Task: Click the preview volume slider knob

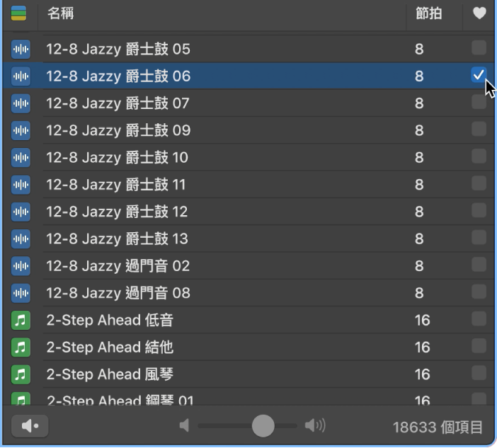Action: coord(263,425)
